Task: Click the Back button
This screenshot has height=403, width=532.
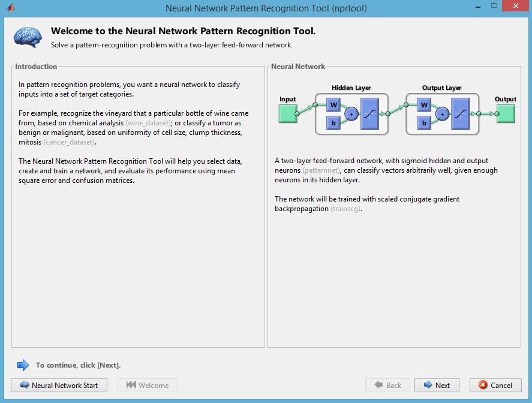Action: pyautogui.click(x=387, y=386)
